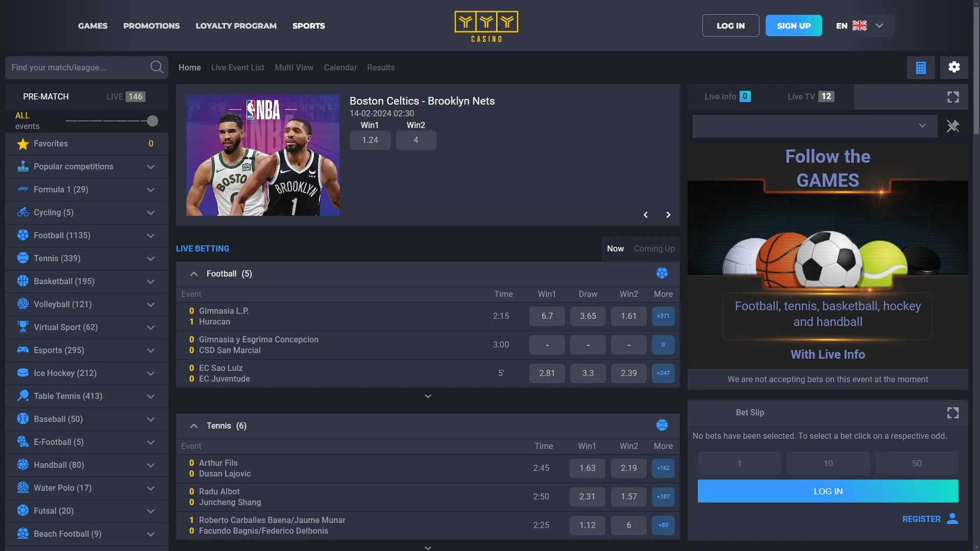Open the settings gear icon
Screen dimensions: 980x551
954,67
